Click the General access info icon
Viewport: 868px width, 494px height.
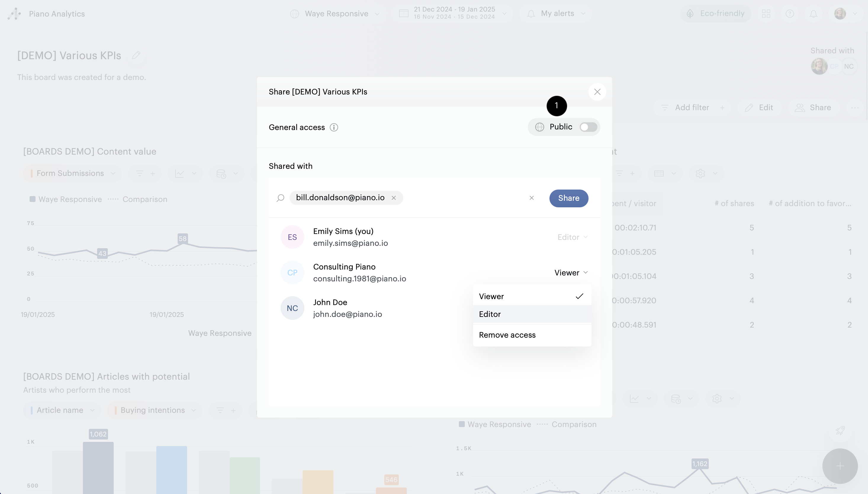[x=334, y=127]
